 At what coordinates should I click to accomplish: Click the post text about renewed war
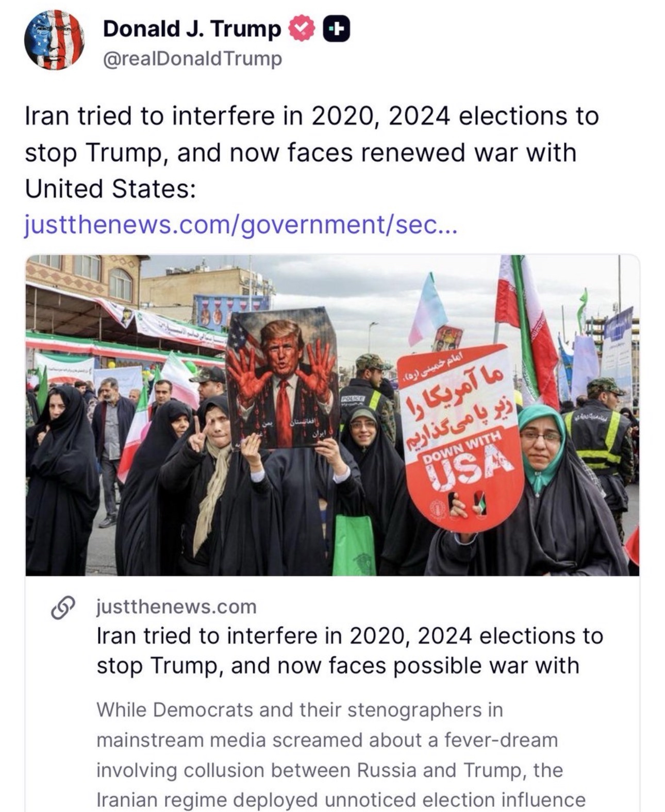(x=312, y=153)
